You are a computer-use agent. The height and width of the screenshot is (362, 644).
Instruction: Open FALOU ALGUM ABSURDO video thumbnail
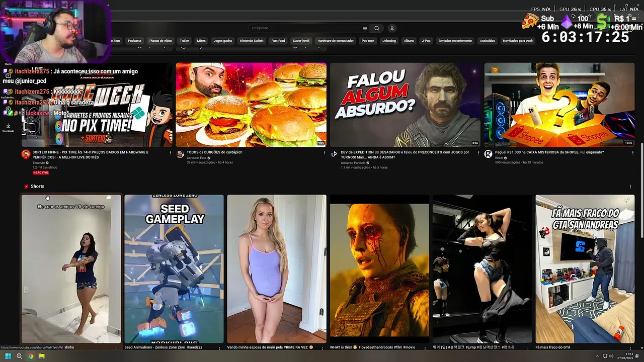pyautogui.click(x=405, y=105)
